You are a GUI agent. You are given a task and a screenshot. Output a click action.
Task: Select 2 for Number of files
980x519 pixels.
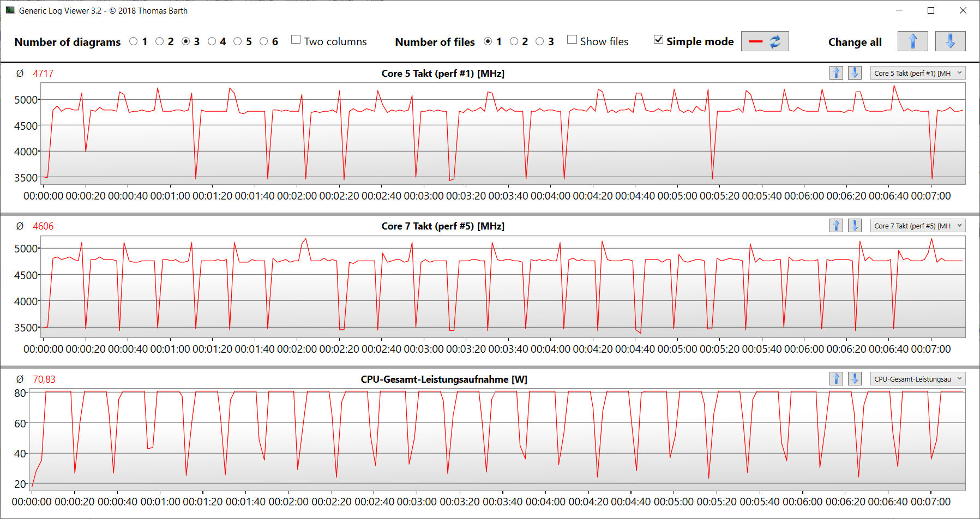pos(514,41)
